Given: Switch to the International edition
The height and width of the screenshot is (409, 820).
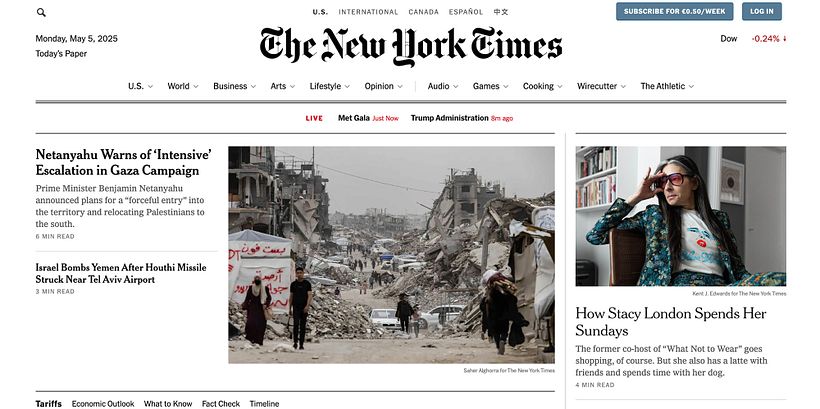Looking at the screenshot, I should pyautogui.click(x=368, y=12).
